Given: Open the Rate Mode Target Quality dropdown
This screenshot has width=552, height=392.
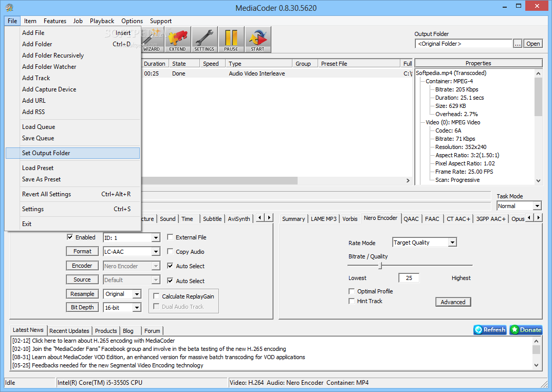Looking at the screenshot, I should (452, 242).
